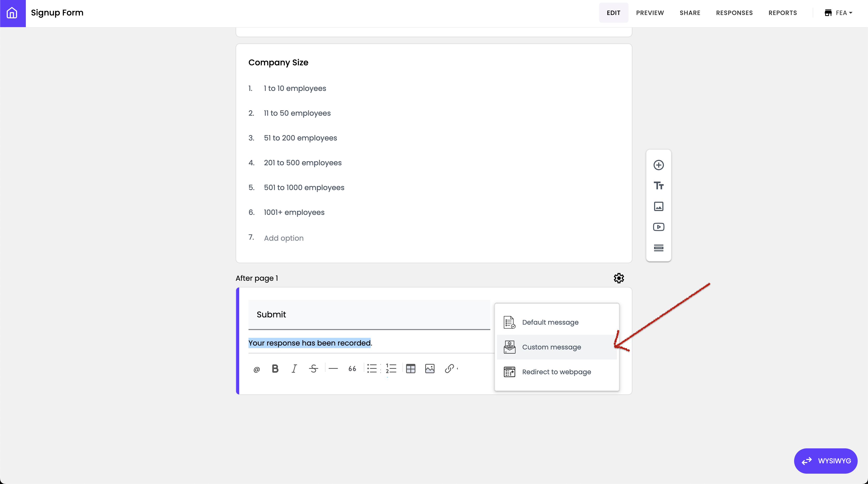The height and width of the screenshot is (484, 868).
Task: Click the add element icon
Action: point(658,165)
